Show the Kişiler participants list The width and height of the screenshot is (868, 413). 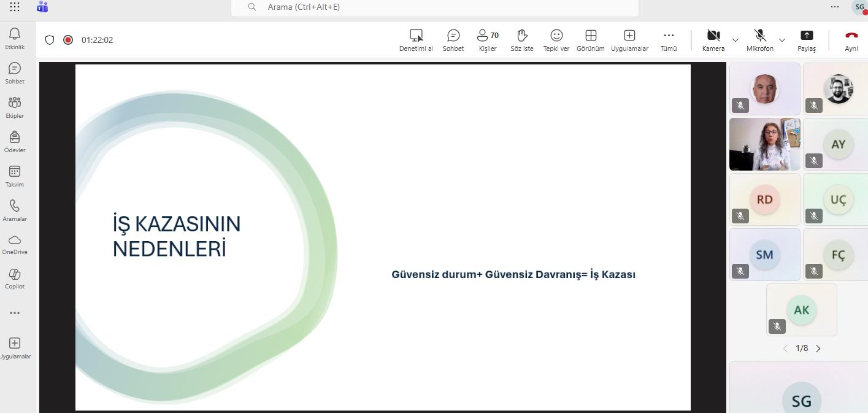click(488, 40)
